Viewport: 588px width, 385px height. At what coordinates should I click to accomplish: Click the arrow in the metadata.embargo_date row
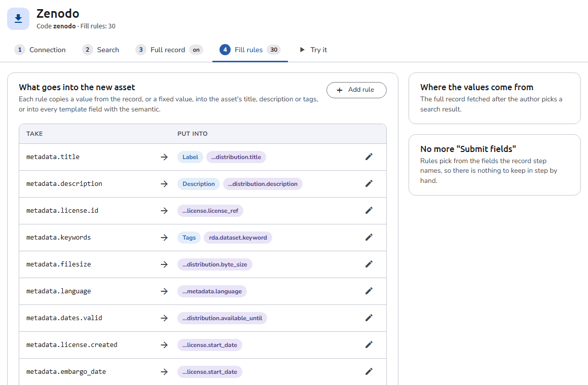click(x=164, y=372)
